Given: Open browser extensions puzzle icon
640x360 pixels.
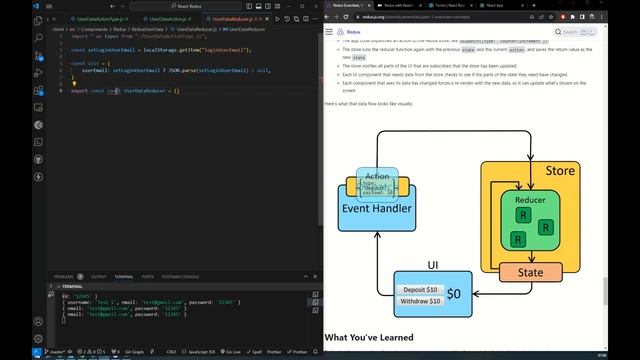Looking at the screenshot, I should [572, 17].
